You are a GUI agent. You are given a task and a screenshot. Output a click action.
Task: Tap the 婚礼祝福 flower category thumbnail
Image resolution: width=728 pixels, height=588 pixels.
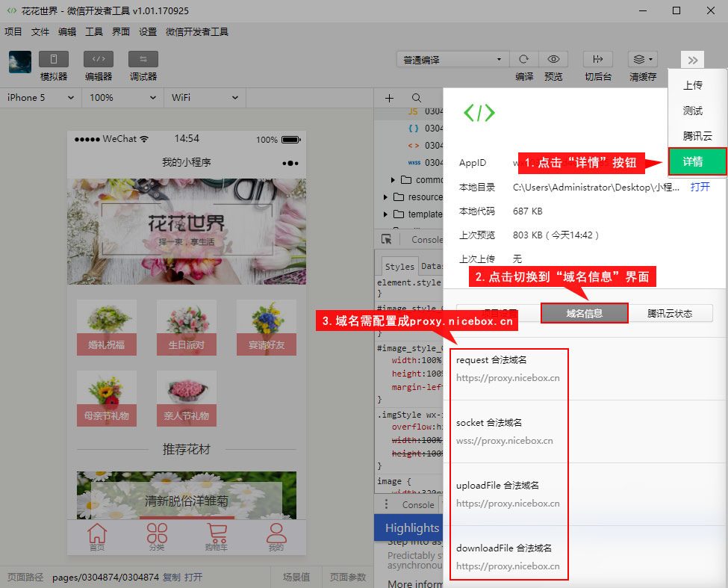click(x=107, y=327)
